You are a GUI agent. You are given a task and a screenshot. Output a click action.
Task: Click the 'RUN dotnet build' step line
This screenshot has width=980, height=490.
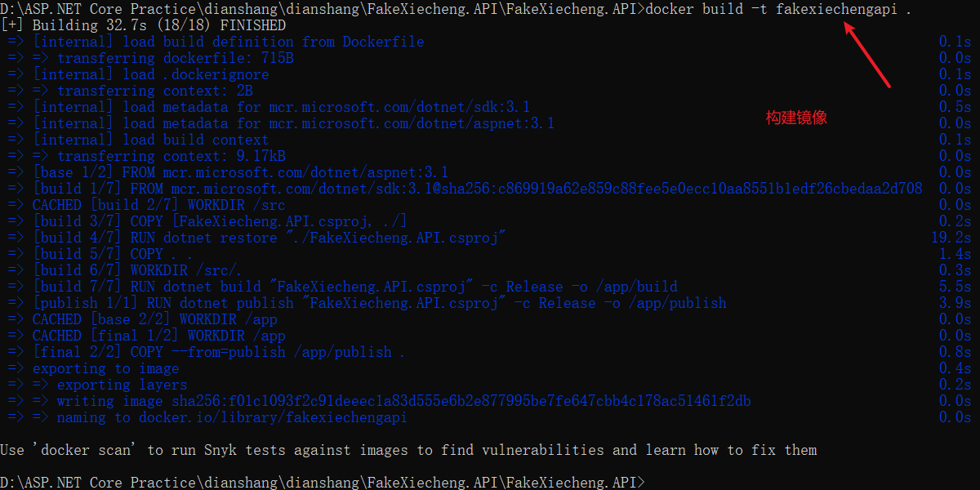355,287
